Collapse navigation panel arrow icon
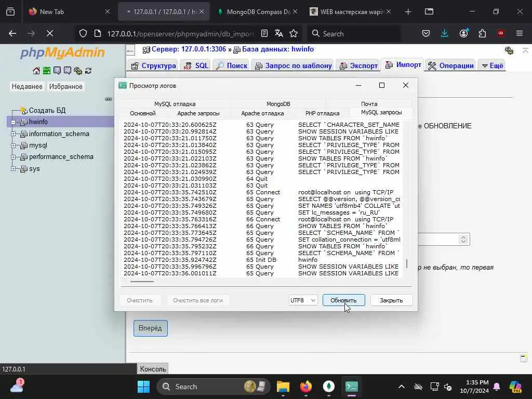Viewport: 532px width, 399px height. 130,51
